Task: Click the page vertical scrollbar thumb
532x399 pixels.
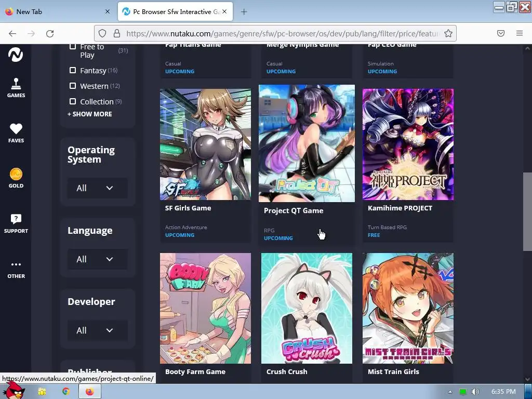Action: (527, 212)
